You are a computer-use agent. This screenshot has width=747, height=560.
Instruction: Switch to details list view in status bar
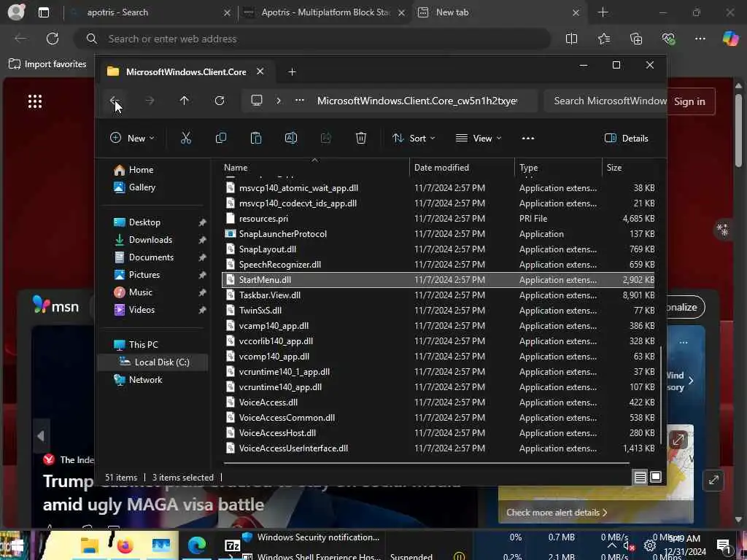tap(640, 477)
